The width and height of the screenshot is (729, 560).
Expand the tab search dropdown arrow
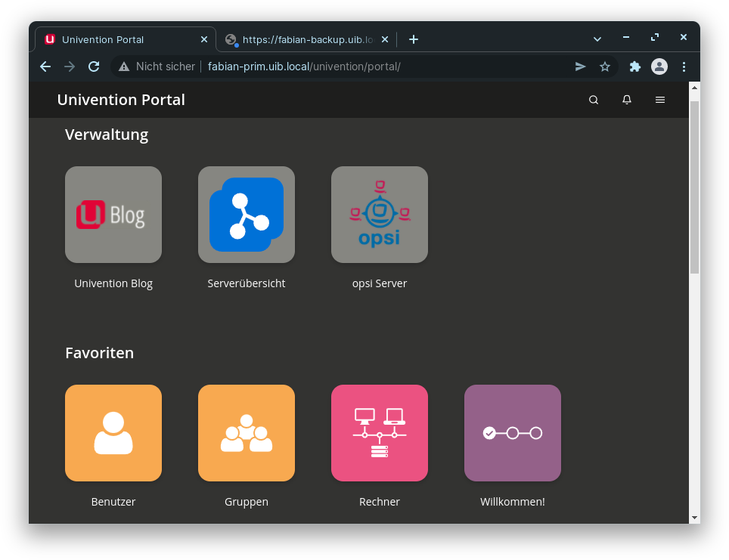click(597, 39)
